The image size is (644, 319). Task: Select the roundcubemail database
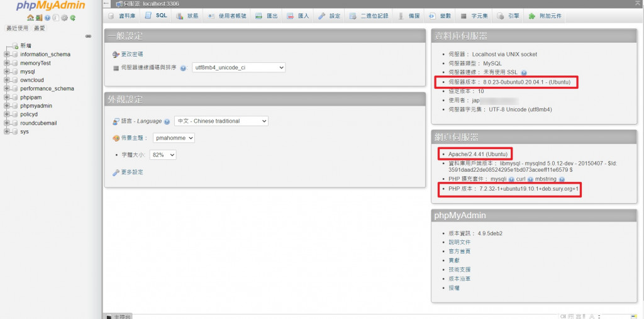pos(38,123)
